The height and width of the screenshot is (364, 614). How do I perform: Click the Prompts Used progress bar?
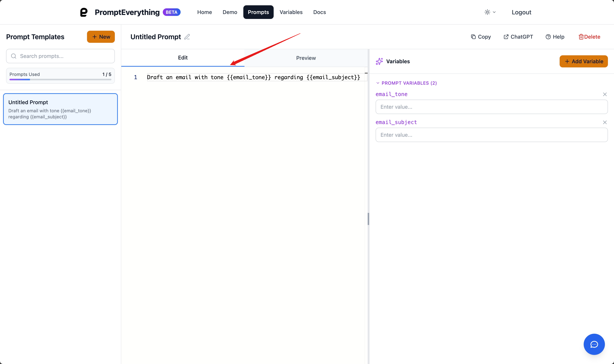pyautogui.click(x=60, y=79)
